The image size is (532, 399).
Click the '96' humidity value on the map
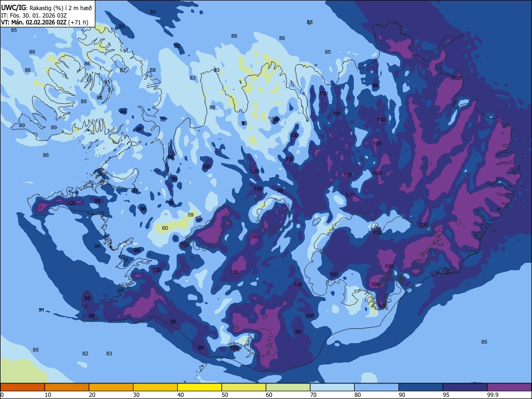pos(143,209)
